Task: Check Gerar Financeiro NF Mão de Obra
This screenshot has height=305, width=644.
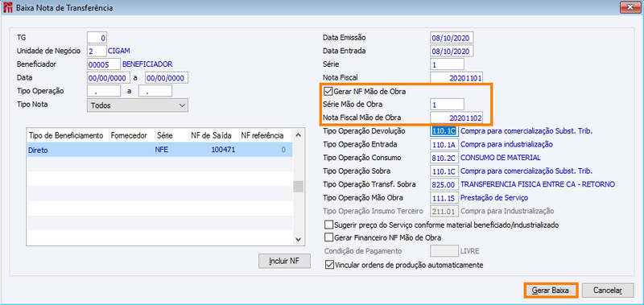Action: (x=328, y=237)
